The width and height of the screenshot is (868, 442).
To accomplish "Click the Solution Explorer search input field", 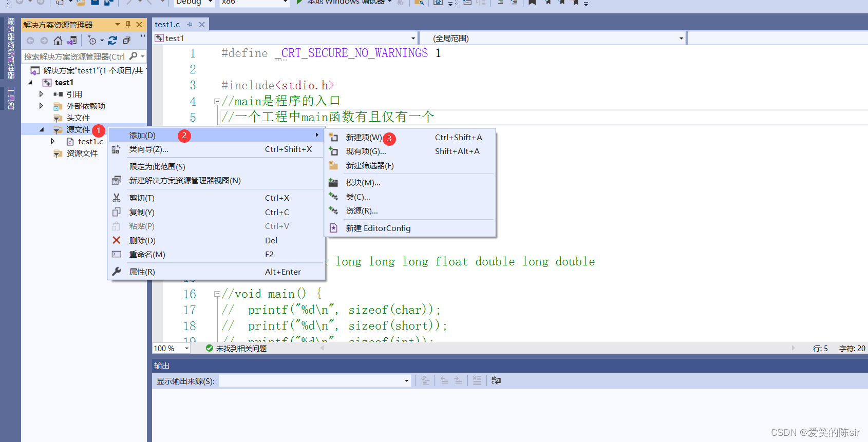I will click(75, 56).
